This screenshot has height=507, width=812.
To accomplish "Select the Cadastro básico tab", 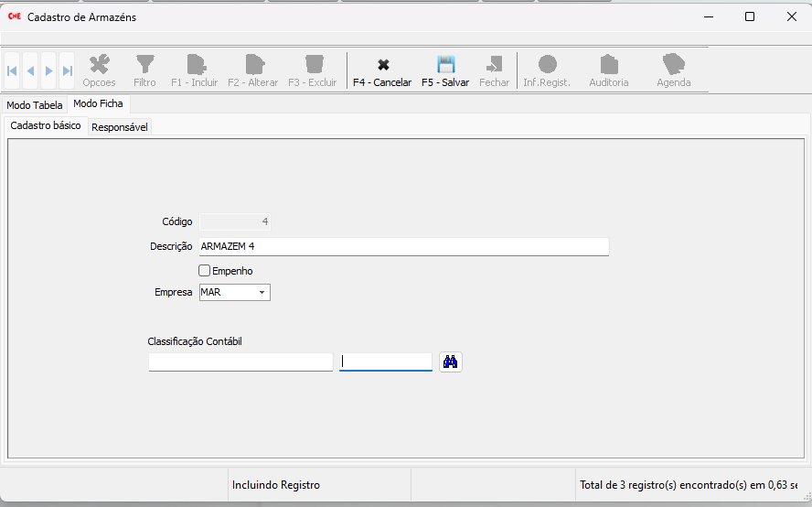I will pos(46,125).
